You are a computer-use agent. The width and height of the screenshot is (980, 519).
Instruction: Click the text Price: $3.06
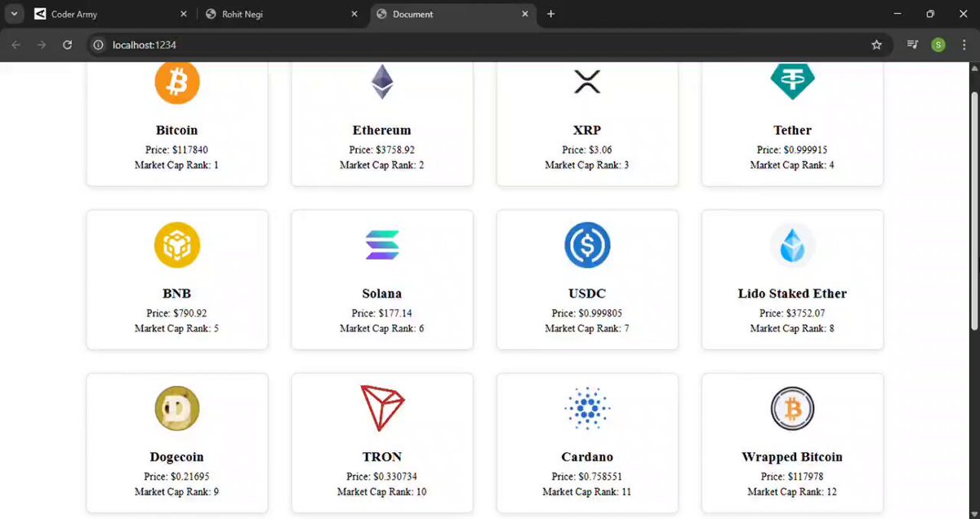pyautogui.click(x=587, y=150)
